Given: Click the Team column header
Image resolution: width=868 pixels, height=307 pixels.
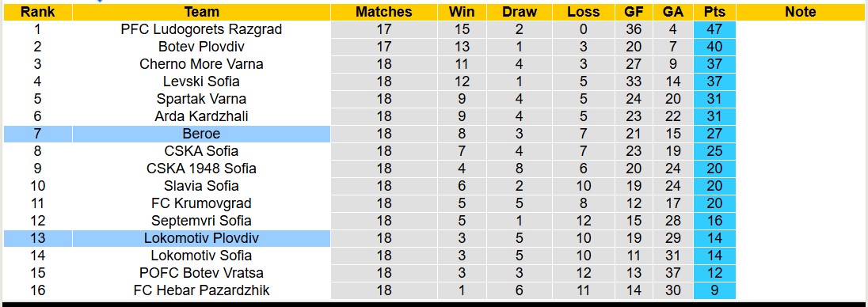Looking at the screenshot, I should click(201, 12).
